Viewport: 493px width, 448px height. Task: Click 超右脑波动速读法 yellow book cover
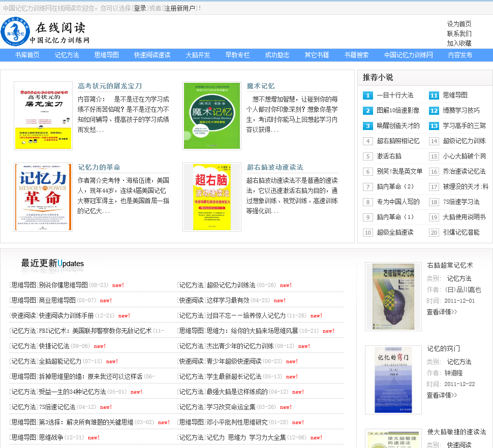point(212,197)
